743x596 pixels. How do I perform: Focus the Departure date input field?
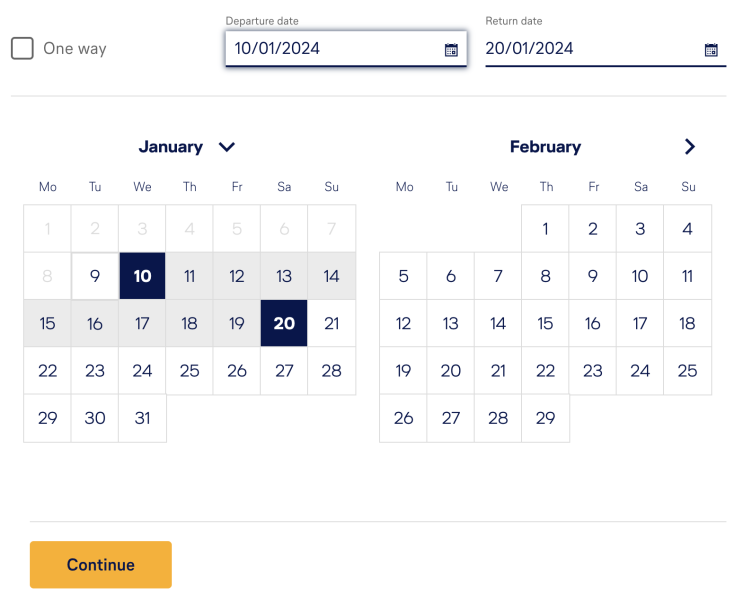point(346,48)
